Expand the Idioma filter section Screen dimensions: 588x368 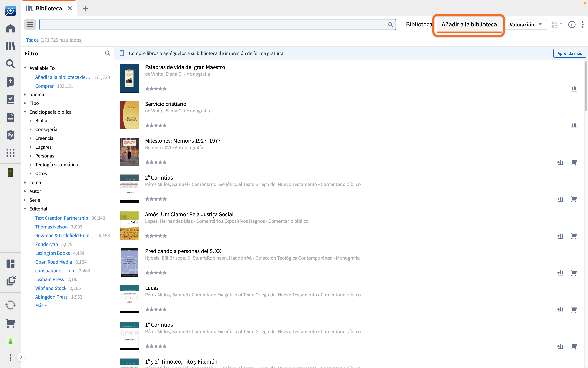coord(25,94)
